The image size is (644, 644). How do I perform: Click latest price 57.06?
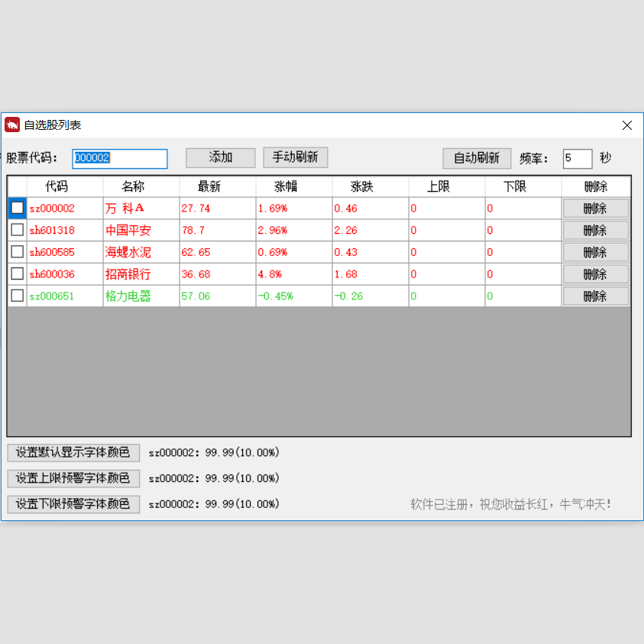pos(218,296)
